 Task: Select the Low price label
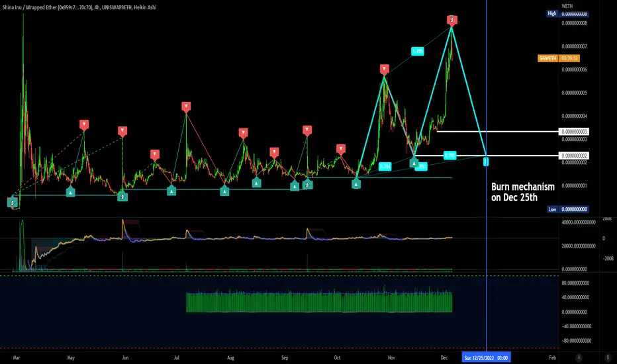click(x=553, y=209)
